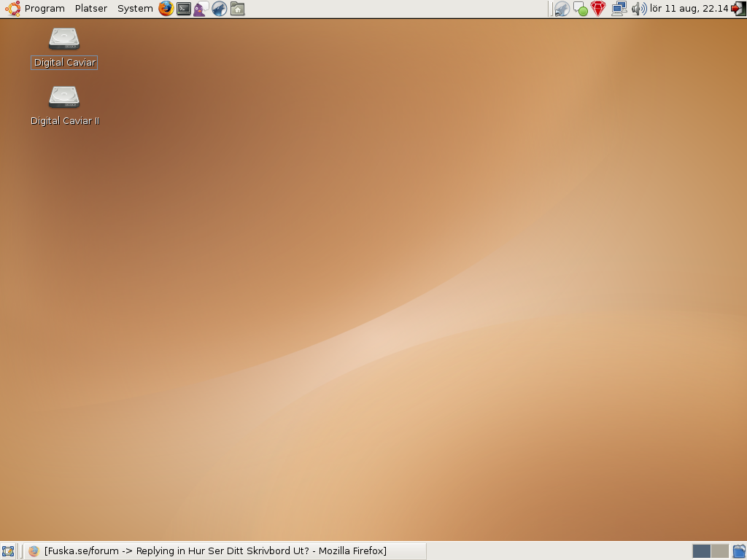The image size is (747, 560).
Task: Restore the Fuska.se/forum Firefox window from the taskbar
Action: (x=225, y=551)
